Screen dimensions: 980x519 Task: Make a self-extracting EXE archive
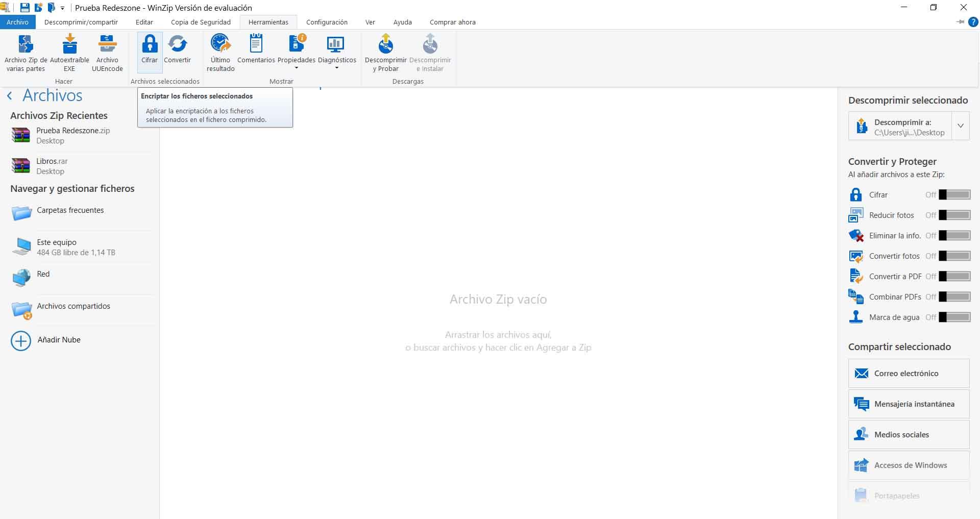pos(69,53)
